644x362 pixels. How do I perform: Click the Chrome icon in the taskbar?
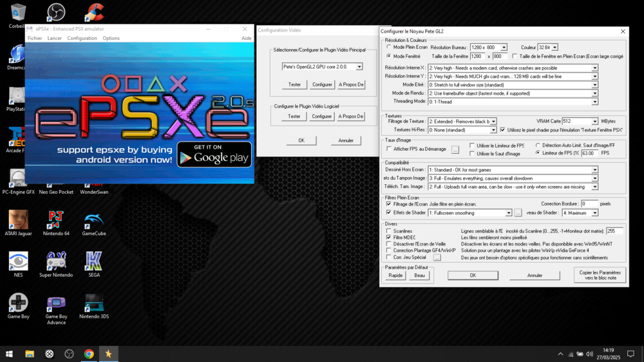pyautogui.click(x=89, y=354)
